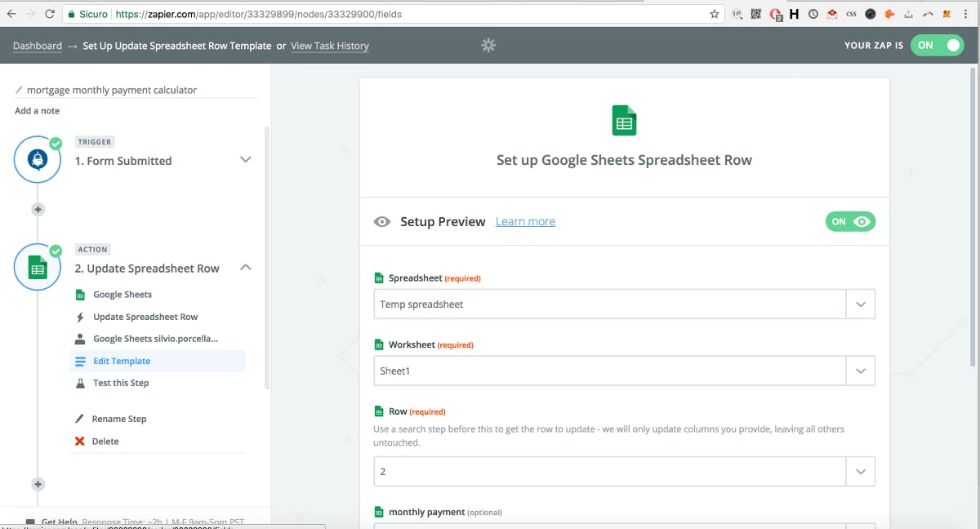Click the Google Sheets action step icon
The image size is (980, 529).
point(38,268)
